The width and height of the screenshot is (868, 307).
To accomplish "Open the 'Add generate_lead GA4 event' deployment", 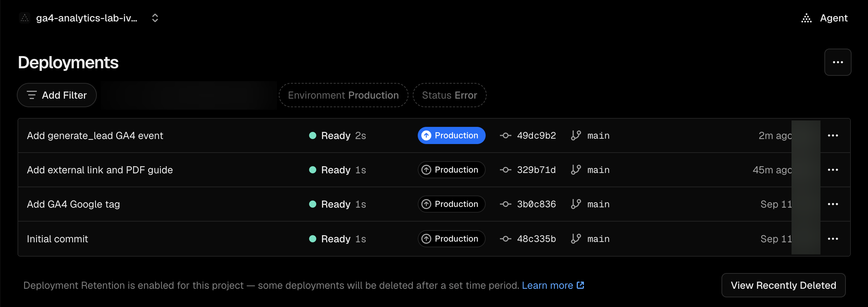I will click(x=95, y=135).
